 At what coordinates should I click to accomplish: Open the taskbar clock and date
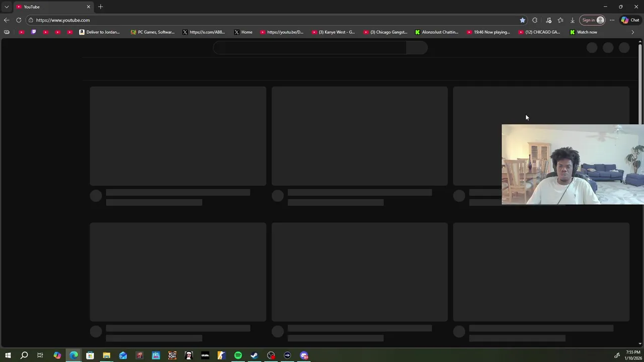click(x=633, y=355)
